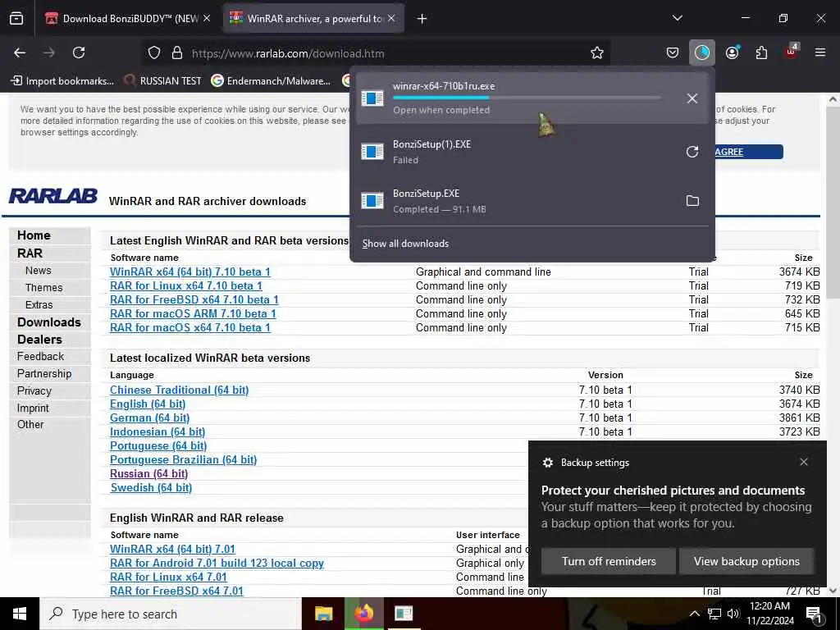Viewport: 840px width, 630px height.
Task: List all tabs with the chevron dropdown
Action: coord(677,18)
